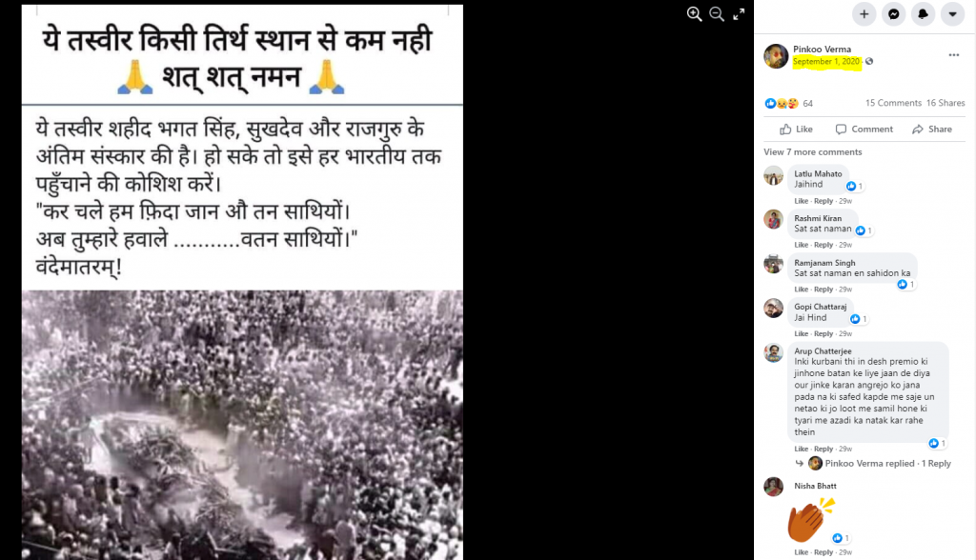Open the 15 Comments link
This screenshot has height=560, width=976.
coord(893,103)
